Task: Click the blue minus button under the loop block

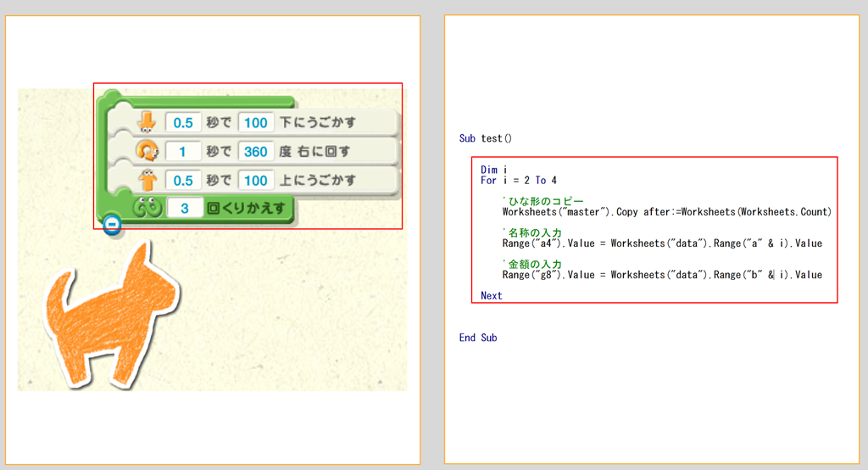Action: point(113,225)
